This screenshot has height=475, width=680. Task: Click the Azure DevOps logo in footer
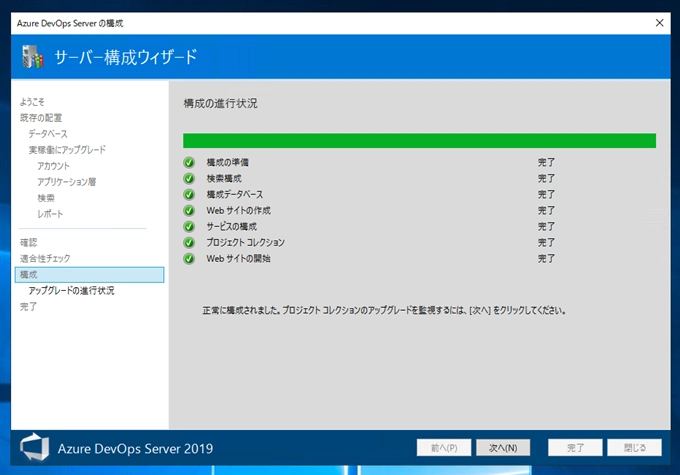click(35, 447)
